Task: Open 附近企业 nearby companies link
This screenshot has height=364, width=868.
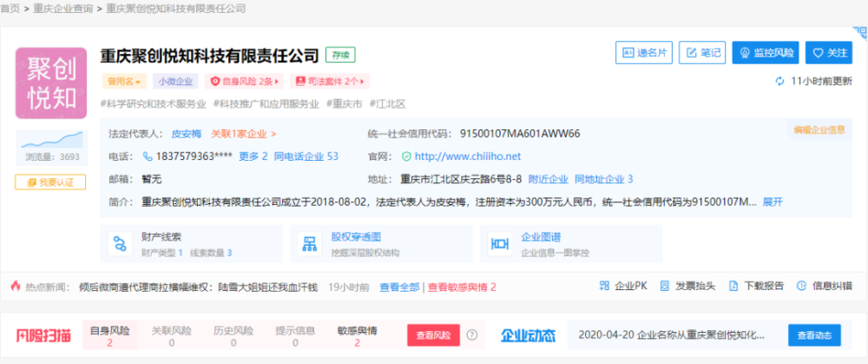Action: tap(548, 179)
